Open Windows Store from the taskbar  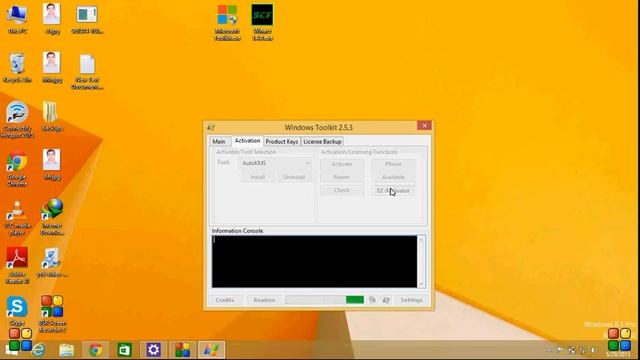[x=124, y=350]
